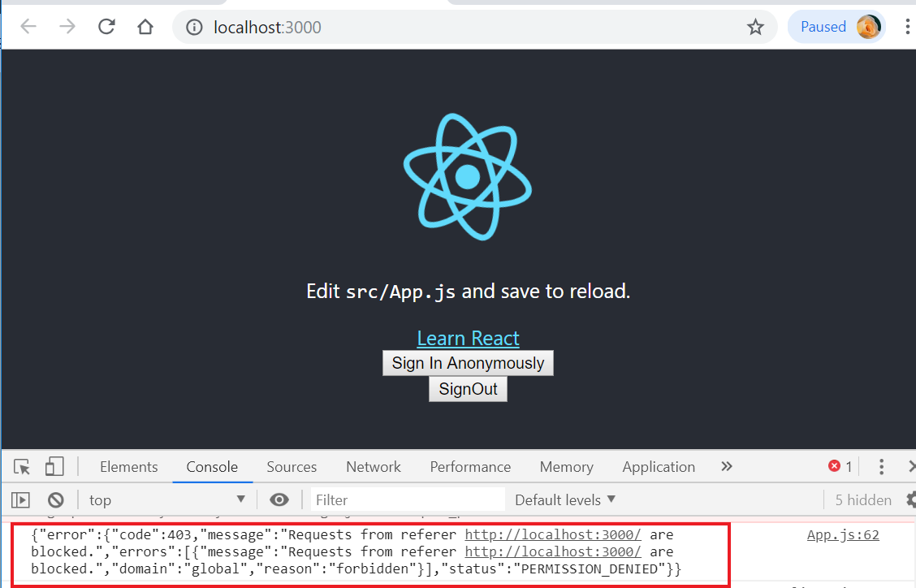Toggle the bookmark star in address bar
The image size is (916, 588).
point(755,27)
